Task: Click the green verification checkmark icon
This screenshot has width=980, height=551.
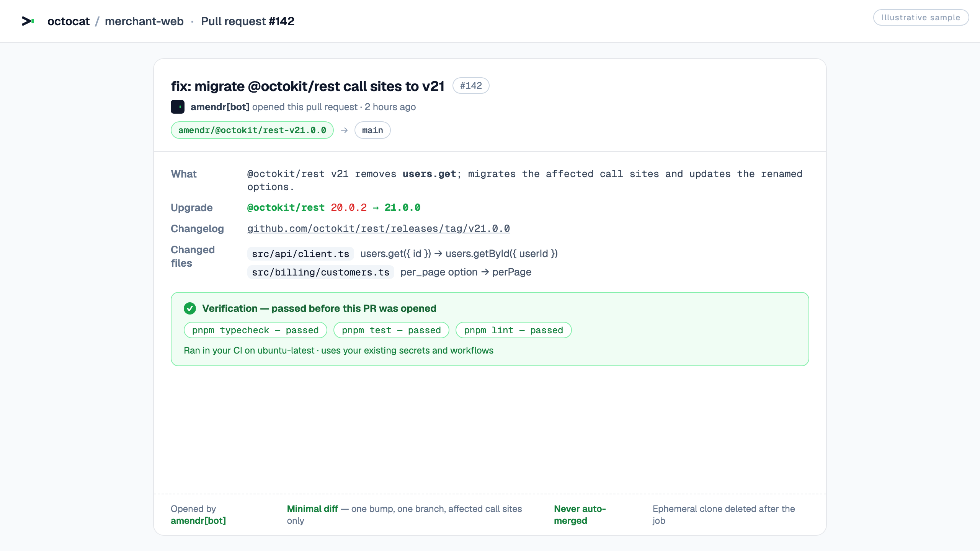Action: (x=190, y=308)
